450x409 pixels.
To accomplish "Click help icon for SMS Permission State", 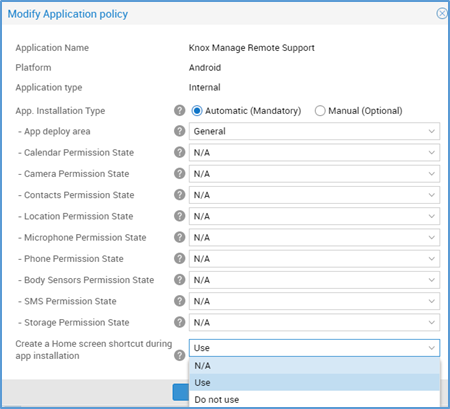I will (179, 301).
